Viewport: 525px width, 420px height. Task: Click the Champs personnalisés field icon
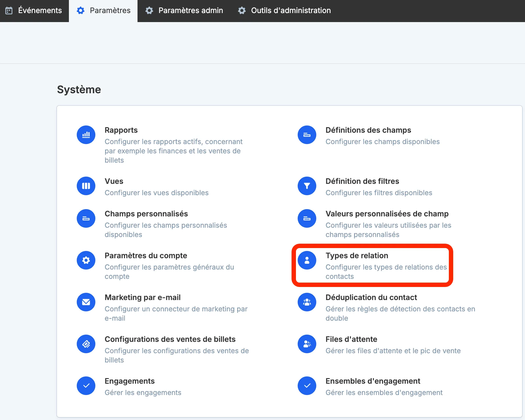click(x=86, y=218)
